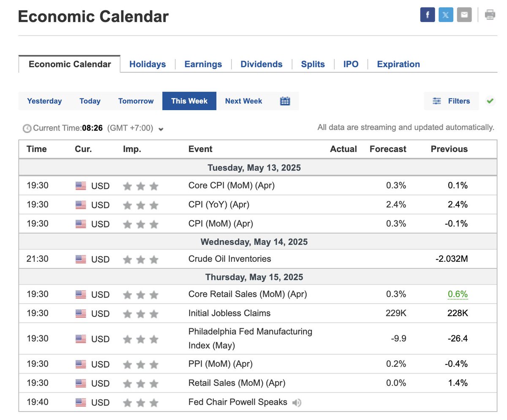Open the Crude Oil Inventories event
Image resolution: width=507 pixels, height=420 pixels.
pos(230,259)
